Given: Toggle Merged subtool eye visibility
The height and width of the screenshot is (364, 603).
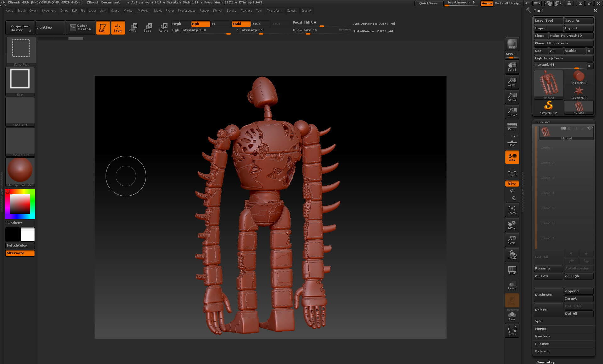Looking at the screenshot, I should pos(589,128).
